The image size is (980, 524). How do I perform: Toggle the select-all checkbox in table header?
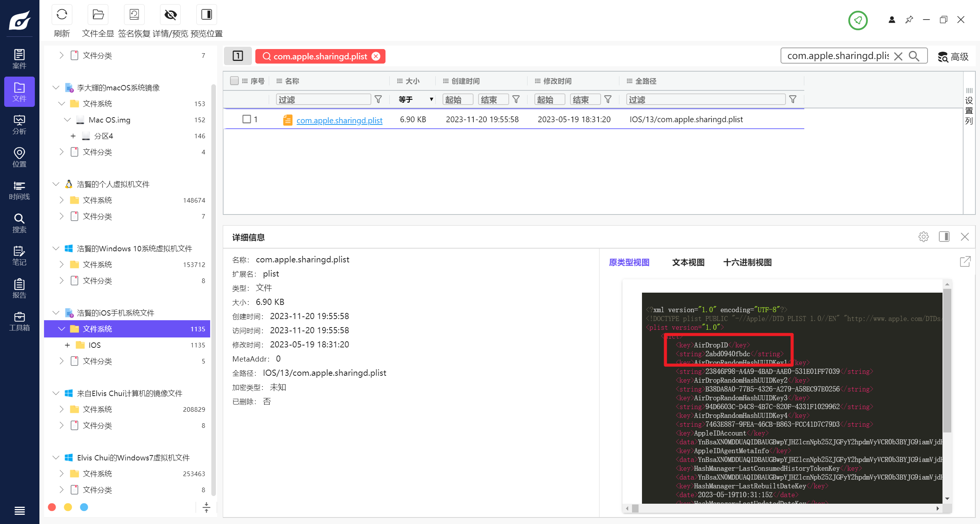point(234,80)
